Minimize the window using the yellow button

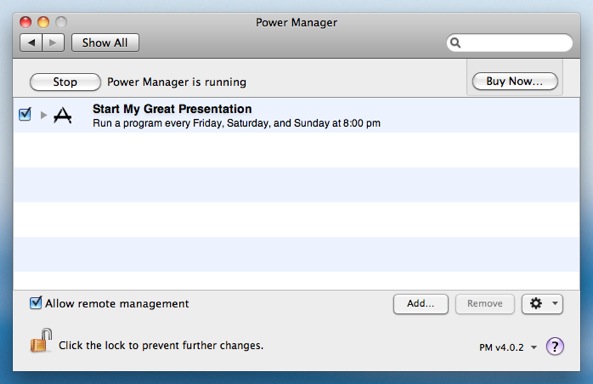pyautogui.click(x=43, y=22)
